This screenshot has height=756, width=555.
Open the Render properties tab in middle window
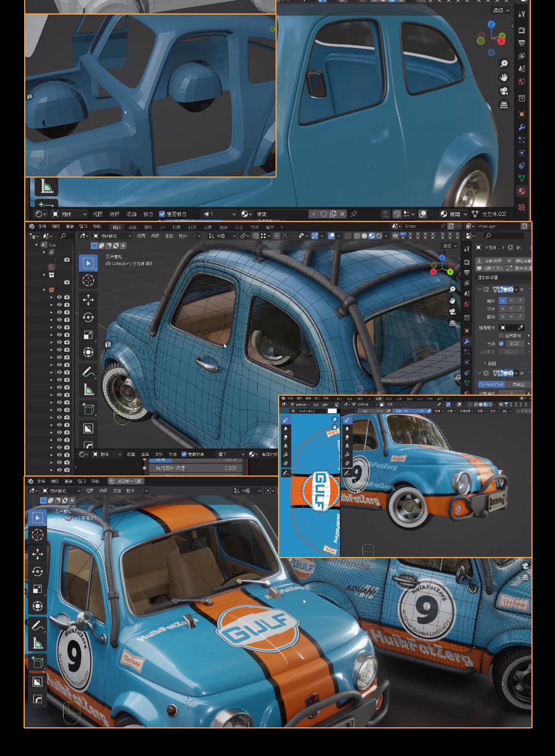click(467, 262)
